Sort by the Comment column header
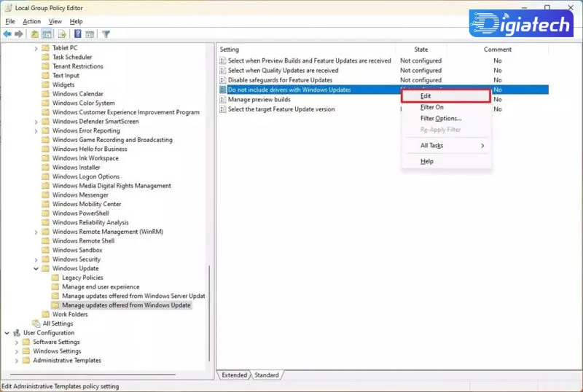 pyautogui.click(x=498, y=50)
